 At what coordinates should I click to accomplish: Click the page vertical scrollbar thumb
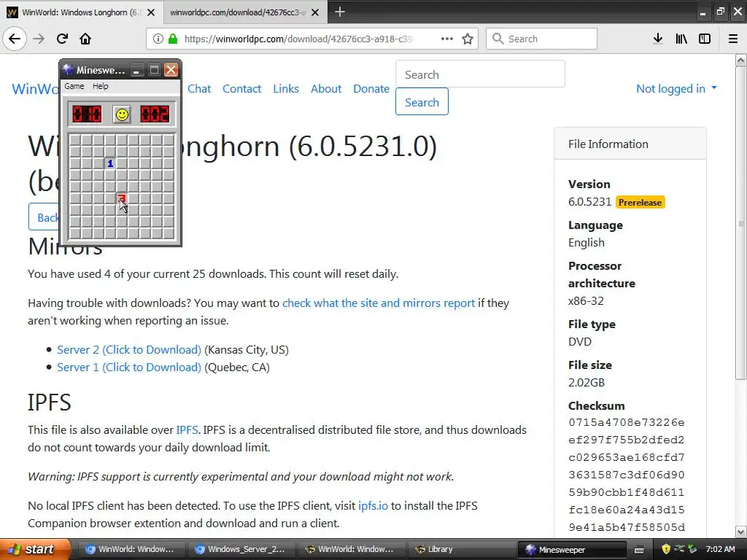pyautogui.click(x=741, y=222)
